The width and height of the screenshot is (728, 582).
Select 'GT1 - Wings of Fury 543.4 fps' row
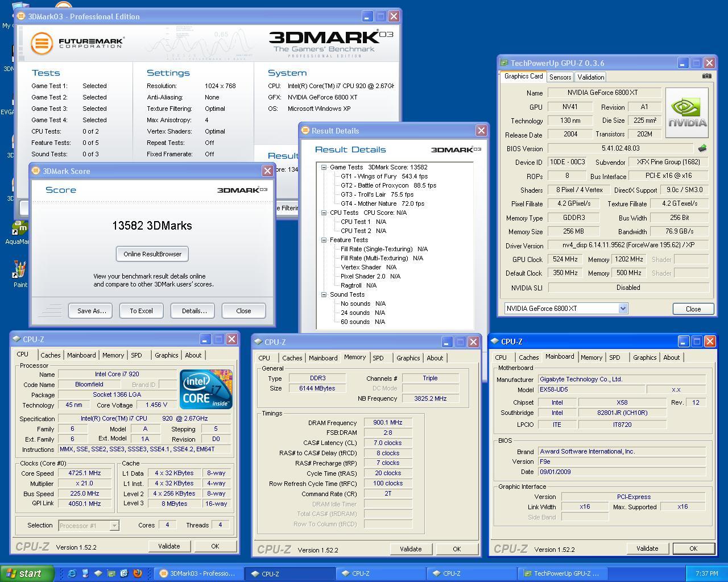click(x=384, y=176)
